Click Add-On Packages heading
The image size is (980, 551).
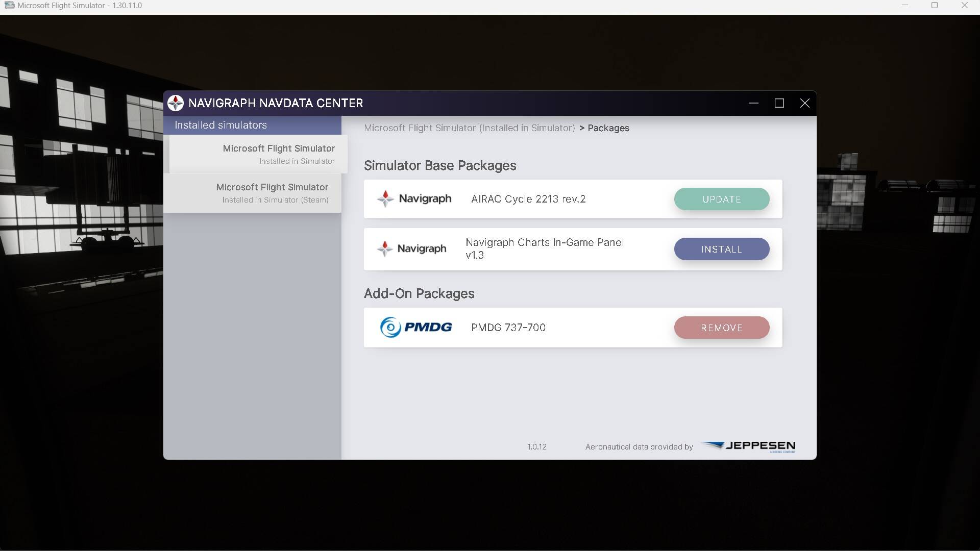click(419, 293)
